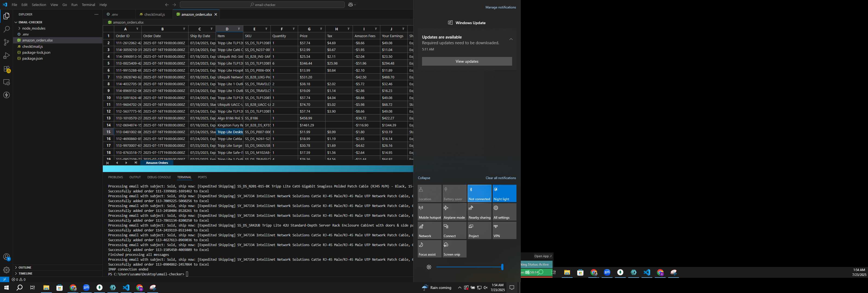Open the Search view in the activity bar
The image size is (868, 293).
coord(7,29)
